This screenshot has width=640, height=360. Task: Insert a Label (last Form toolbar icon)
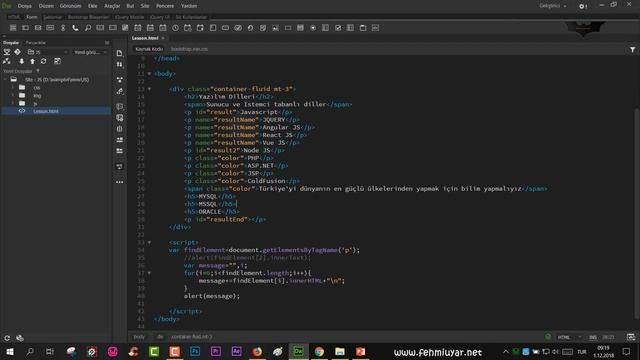click(376, 28)
